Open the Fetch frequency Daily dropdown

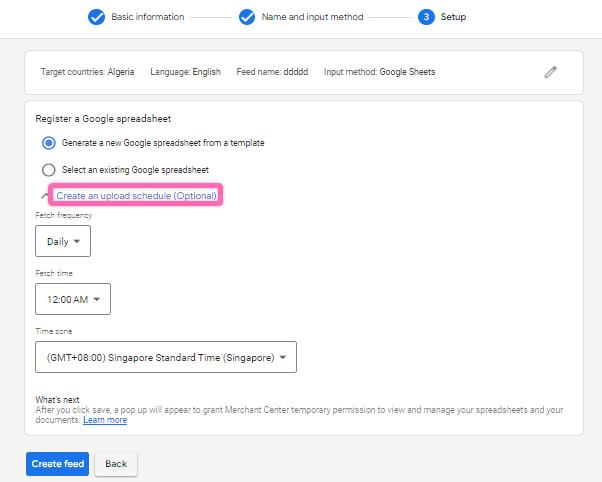pos(62,241)
